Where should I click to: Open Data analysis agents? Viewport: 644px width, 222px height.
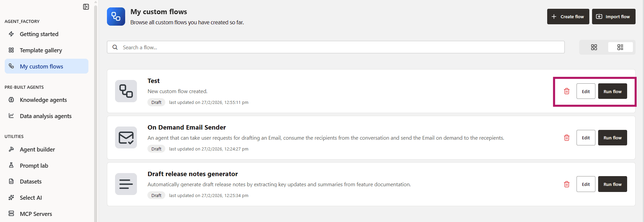point(46,116)
